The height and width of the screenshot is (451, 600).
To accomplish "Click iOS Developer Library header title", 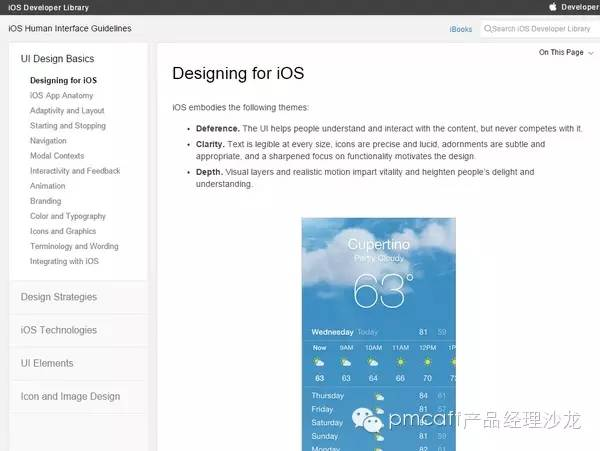I will click(48, 7).
